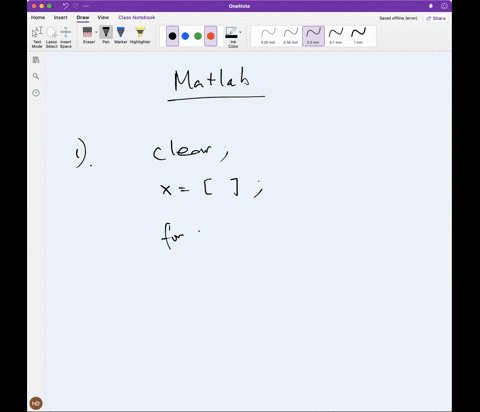This screenshot has width=480, height=412.
Task: Choose the black ink color
Action: coord(172,36)
